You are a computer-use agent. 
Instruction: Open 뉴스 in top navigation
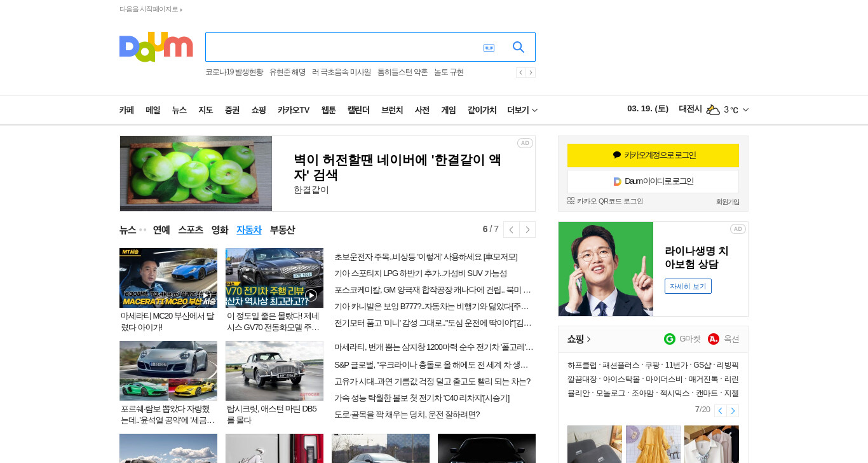179,110
